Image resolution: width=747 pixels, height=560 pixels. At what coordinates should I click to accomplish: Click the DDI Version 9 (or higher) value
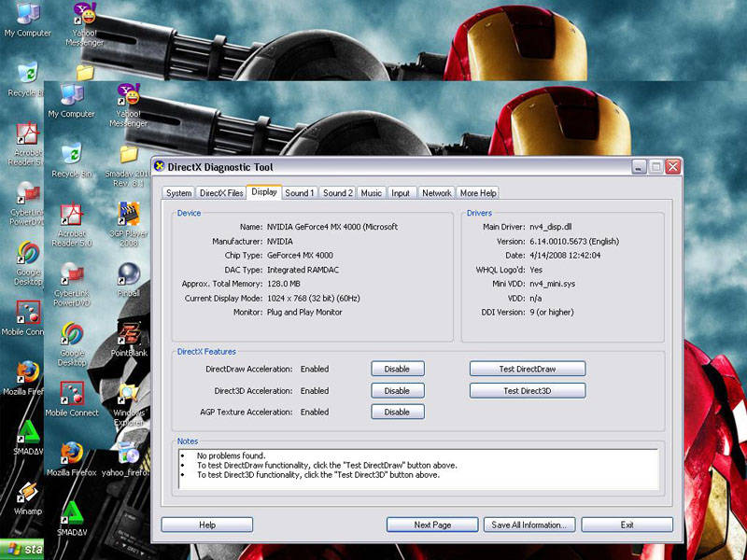coord(551,313)
